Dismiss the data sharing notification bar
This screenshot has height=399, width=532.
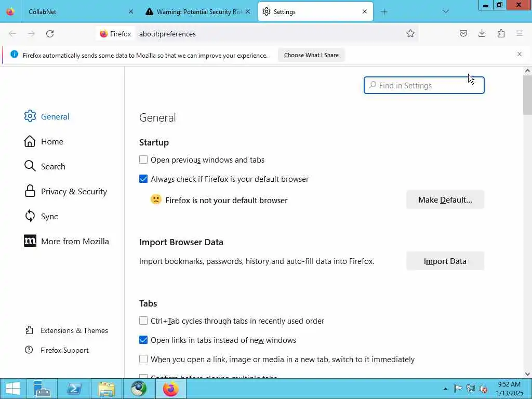(520, 54)
